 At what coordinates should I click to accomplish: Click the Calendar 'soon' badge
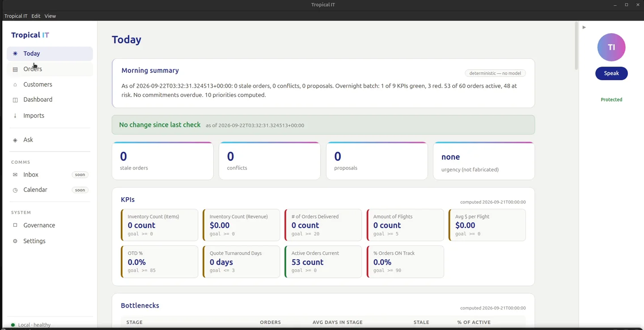[x=80, y=190]
